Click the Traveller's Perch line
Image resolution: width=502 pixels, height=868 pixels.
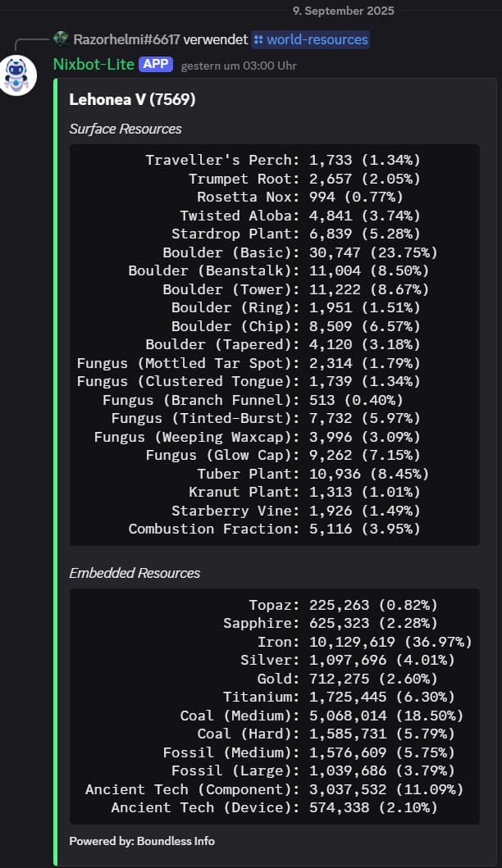tap(283, 160)
